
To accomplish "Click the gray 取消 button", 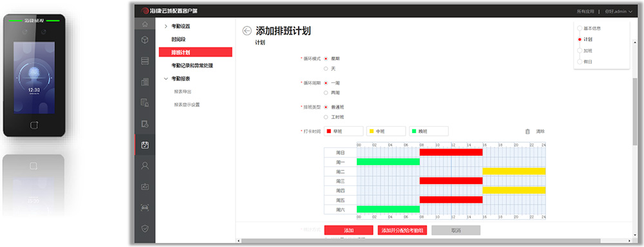I will (x=455, y=230).
